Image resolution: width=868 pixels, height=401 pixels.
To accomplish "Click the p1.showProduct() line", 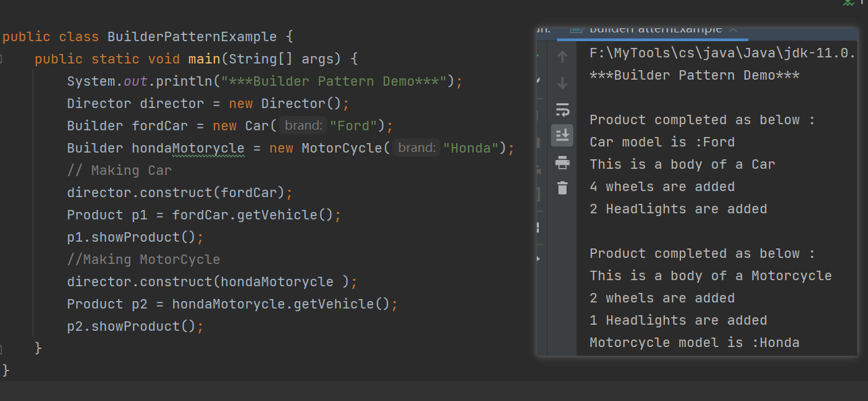I will coord(135,237).
